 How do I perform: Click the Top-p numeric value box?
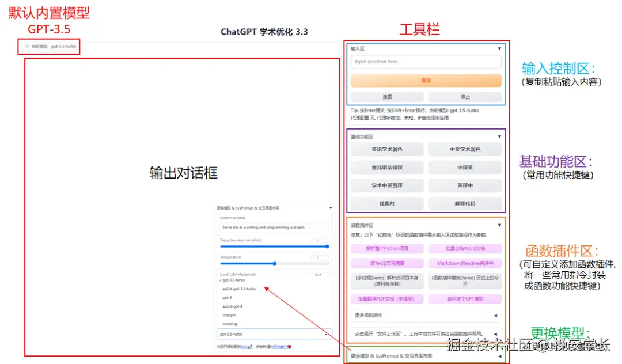[319, 240]
